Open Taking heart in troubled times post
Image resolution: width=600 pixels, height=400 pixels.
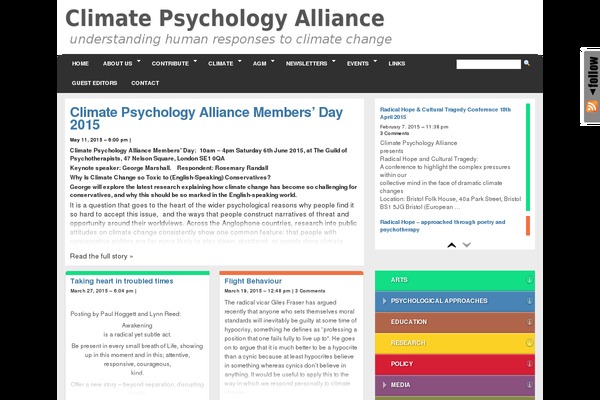click(122, 281)
